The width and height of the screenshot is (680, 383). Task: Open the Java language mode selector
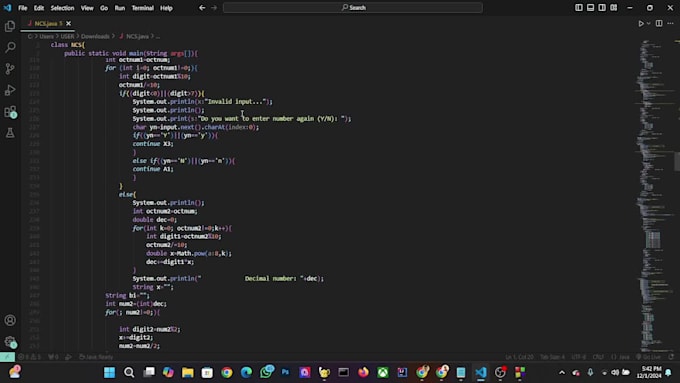(621, 357)
